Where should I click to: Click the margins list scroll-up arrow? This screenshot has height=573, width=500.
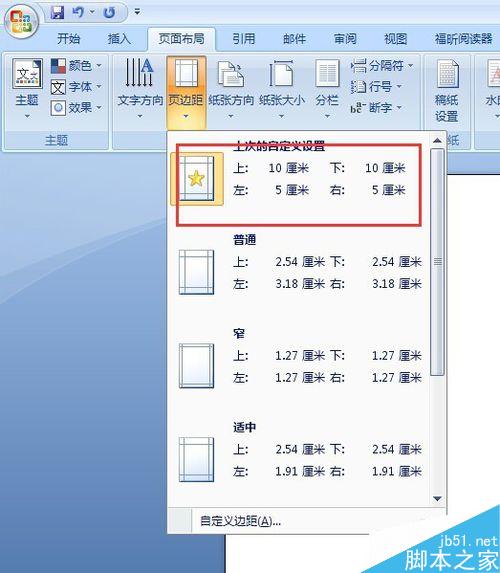[437, 140]
